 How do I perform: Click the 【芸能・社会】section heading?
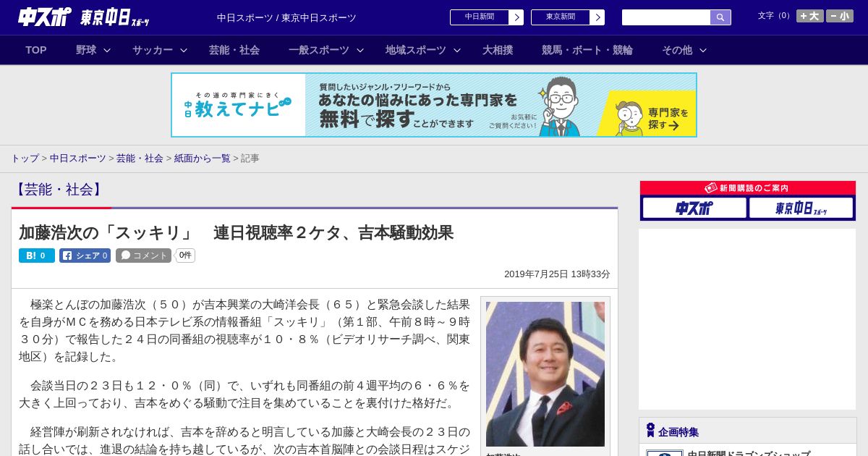point(59,190)
